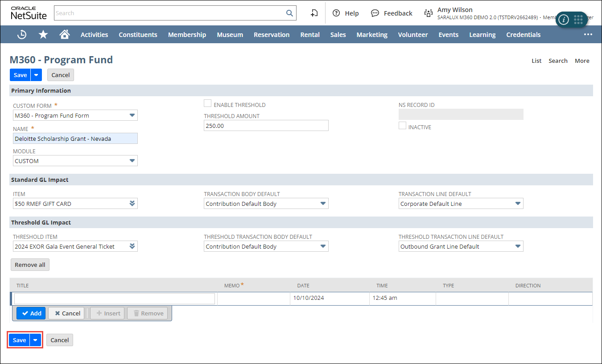Open the Module dropdown
The width and height of the screenshot is (602, 364).
(x=132, y=161)
